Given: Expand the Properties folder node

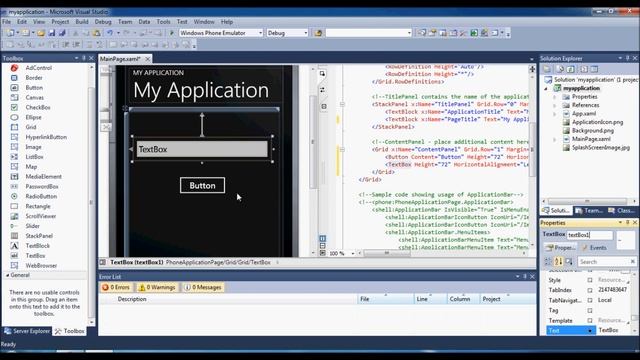Looking at the screenshot, I should coord(555,97).
